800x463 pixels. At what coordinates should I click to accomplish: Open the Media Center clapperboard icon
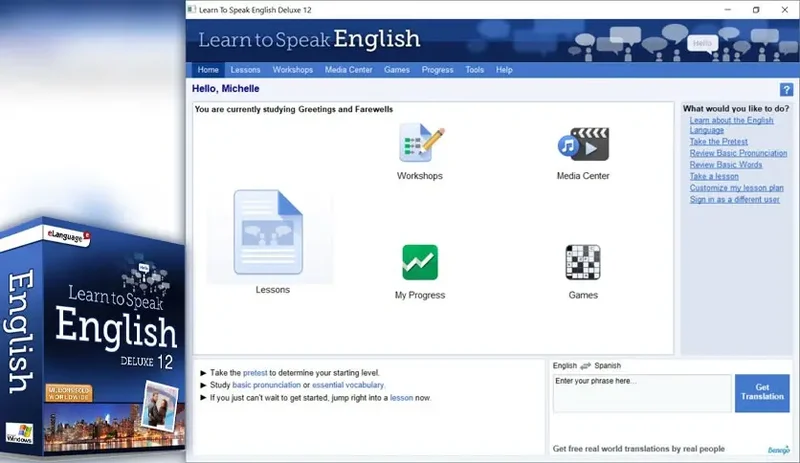[583, 144]
